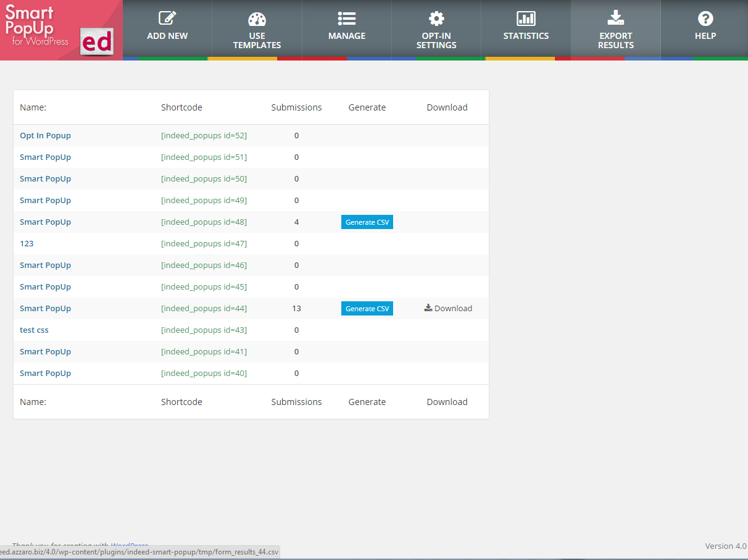
Task: Open Use Templates palette icon
Action: coord(257,19)
